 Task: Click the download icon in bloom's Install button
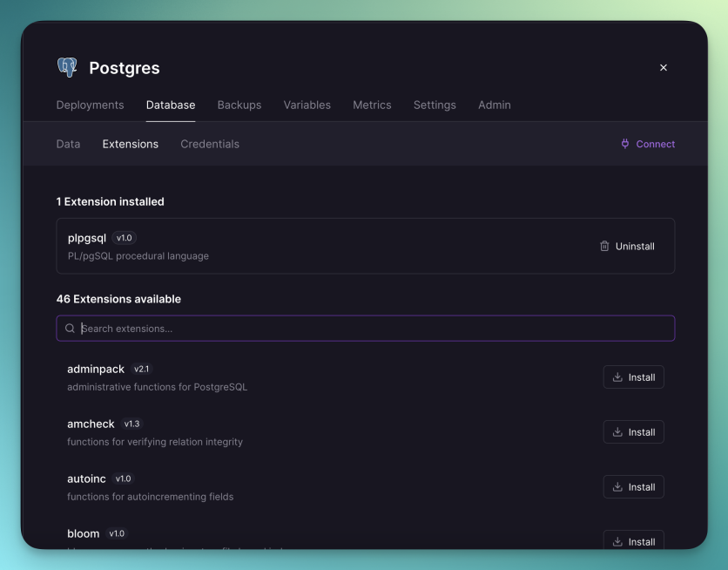coord(617,541)
